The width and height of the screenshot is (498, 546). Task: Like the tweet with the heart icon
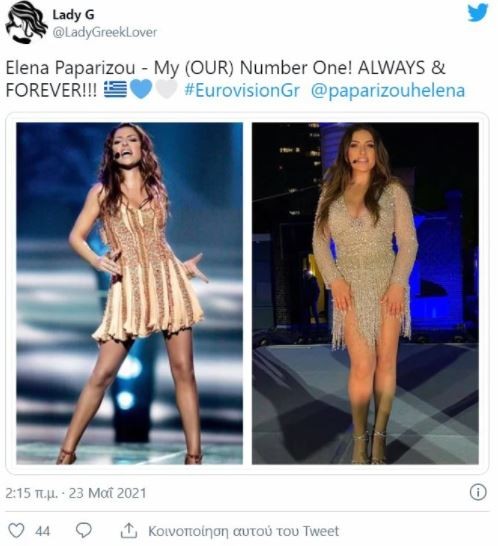coord(16,530)
